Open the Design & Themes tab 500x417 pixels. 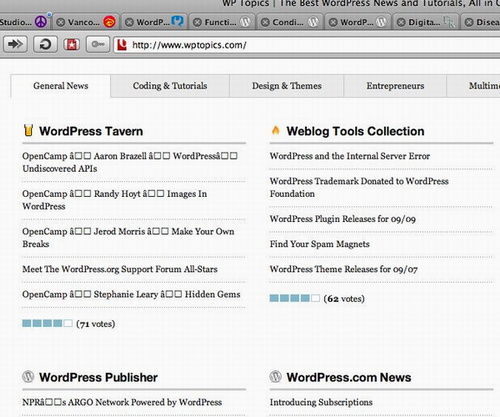(x=287, y=86)
